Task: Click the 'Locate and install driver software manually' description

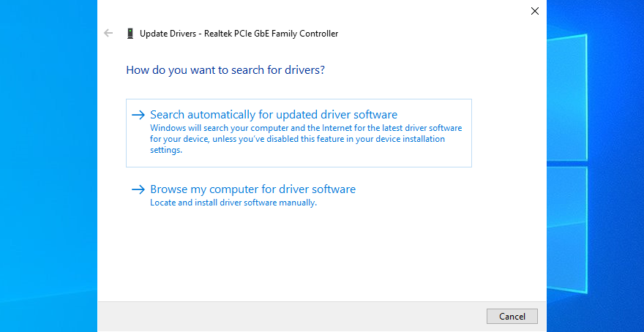Action: point(233,203)
